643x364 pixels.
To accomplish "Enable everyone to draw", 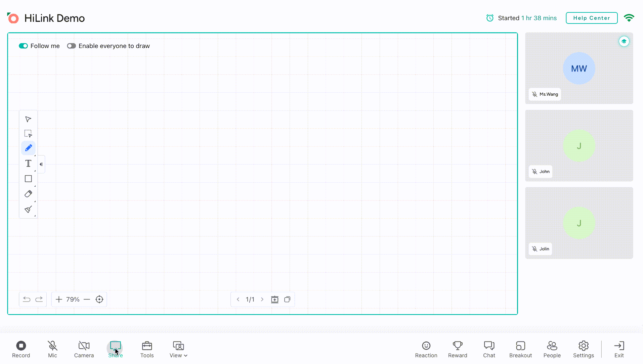I will (x=71, y=46).
